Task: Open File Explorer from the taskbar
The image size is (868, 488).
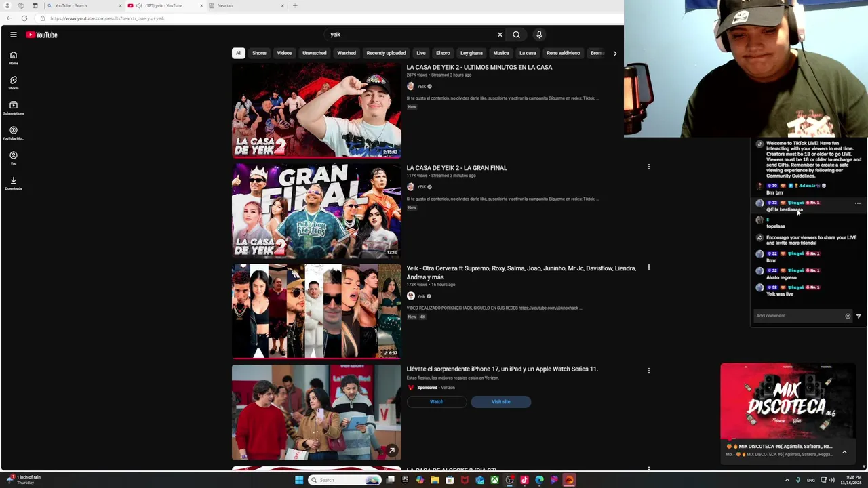Action: [435, 480]
